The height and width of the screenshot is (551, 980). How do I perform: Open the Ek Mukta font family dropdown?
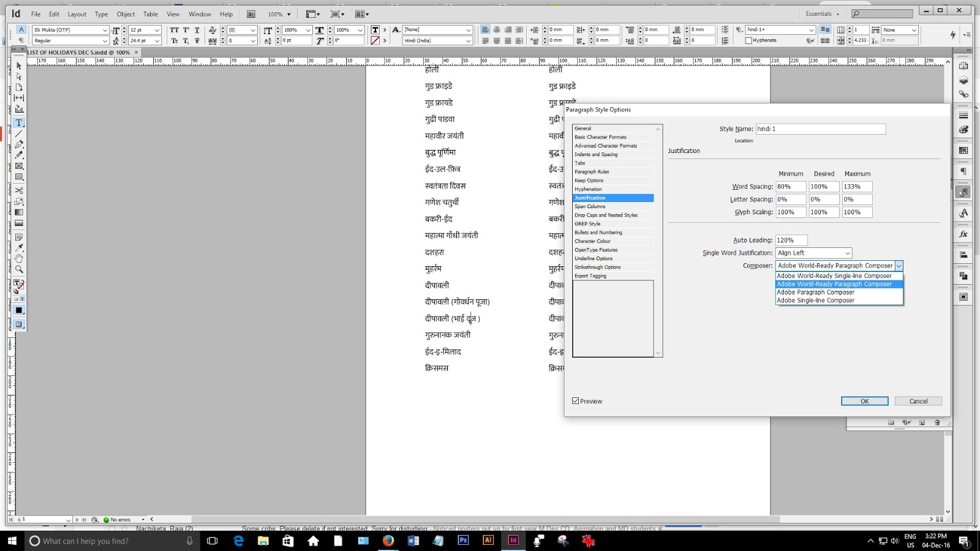105,29
